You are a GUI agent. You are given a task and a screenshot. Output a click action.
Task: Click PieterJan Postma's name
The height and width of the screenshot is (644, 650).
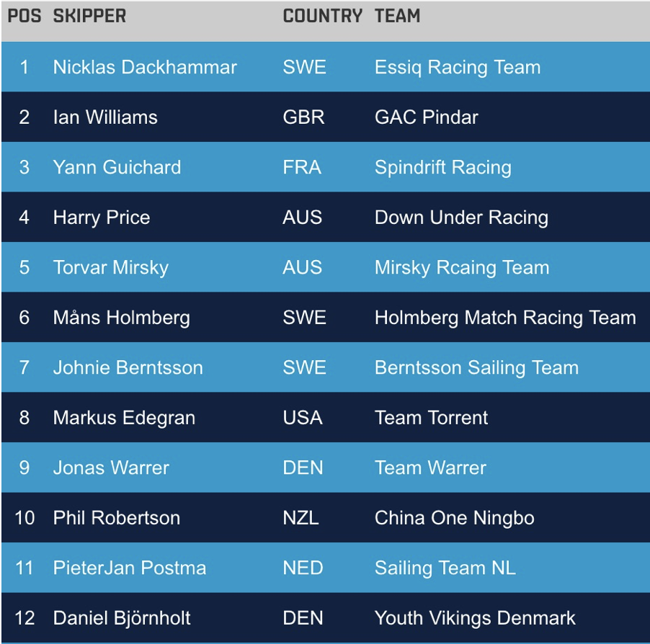(130, 568)
